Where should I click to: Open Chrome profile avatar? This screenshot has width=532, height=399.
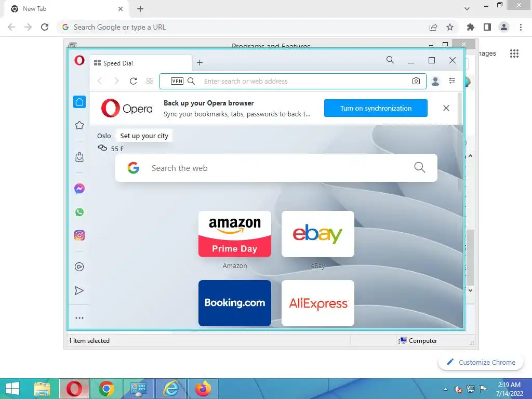504,27
